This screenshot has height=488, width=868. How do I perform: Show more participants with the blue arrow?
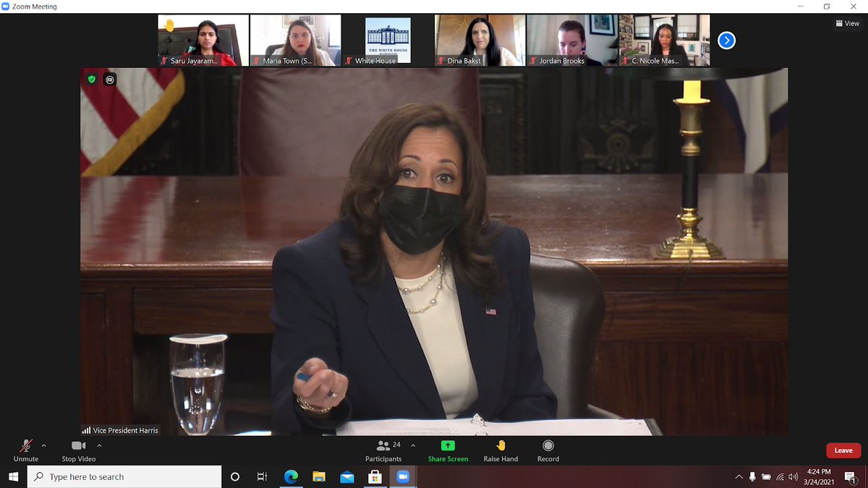click(x=726, y=40)
